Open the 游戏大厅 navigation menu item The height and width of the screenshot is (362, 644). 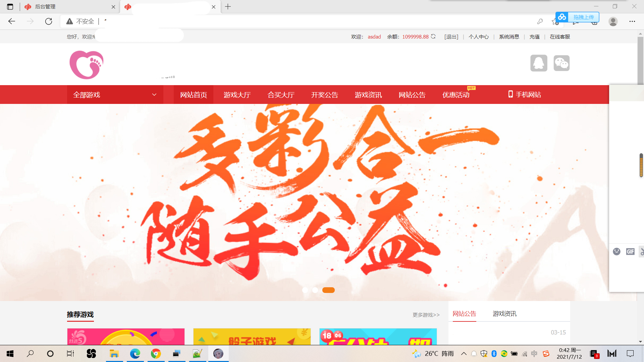tap(237, 95)
